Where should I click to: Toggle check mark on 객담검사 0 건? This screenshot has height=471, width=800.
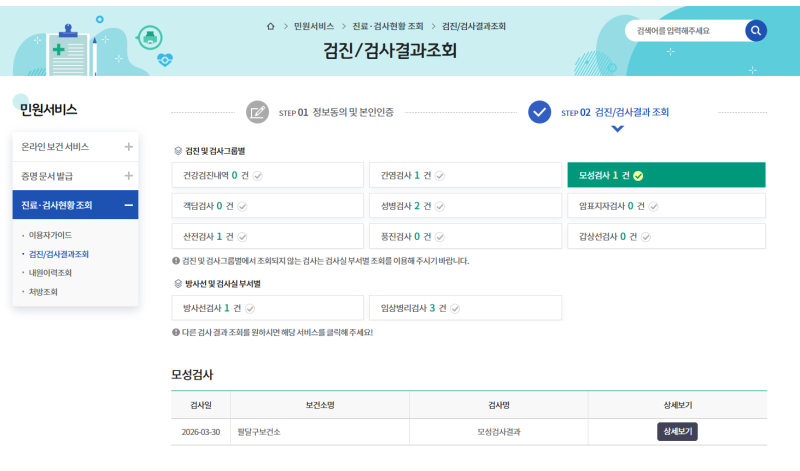click(242, 207)
